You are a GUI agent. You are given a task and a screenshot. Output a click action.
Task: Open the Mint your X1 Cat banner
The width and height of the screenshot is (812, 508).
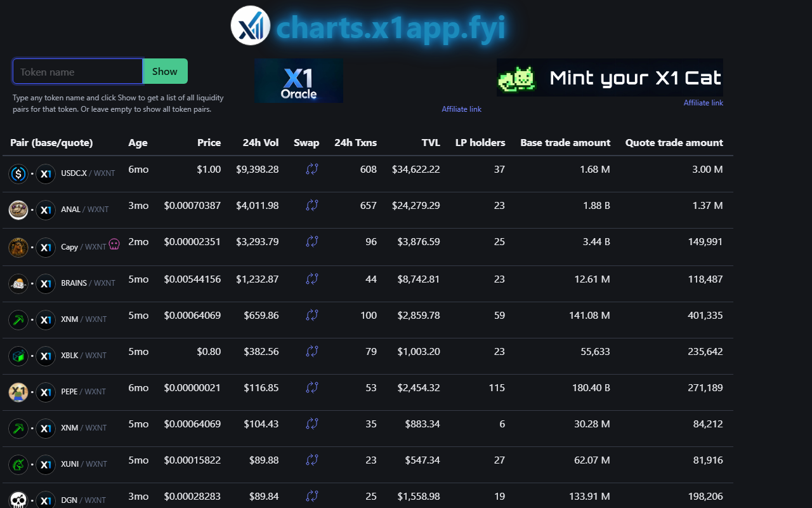pyautogui.click(x=610, y=77)
